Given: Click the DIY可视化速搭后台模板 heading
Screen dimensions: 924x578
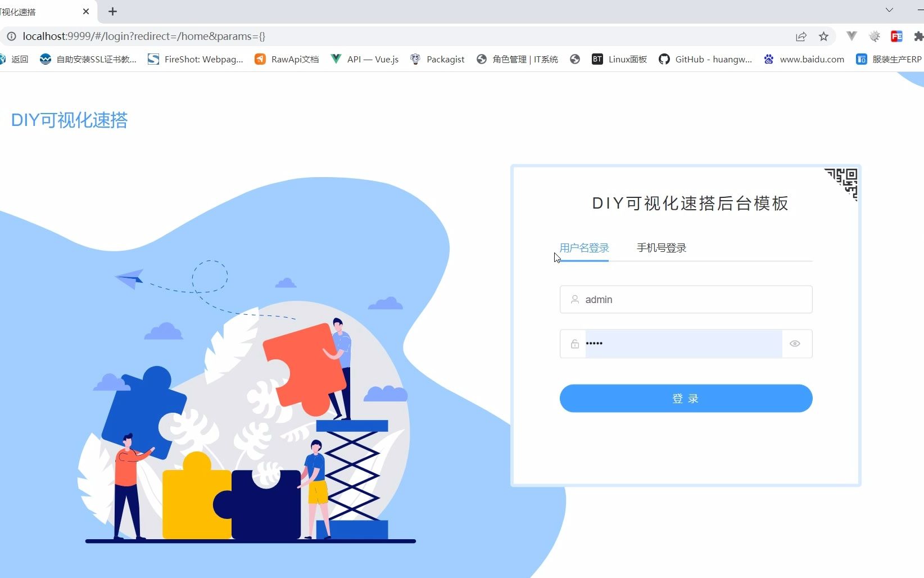Looking at the screenshot, I should [690, 203].
